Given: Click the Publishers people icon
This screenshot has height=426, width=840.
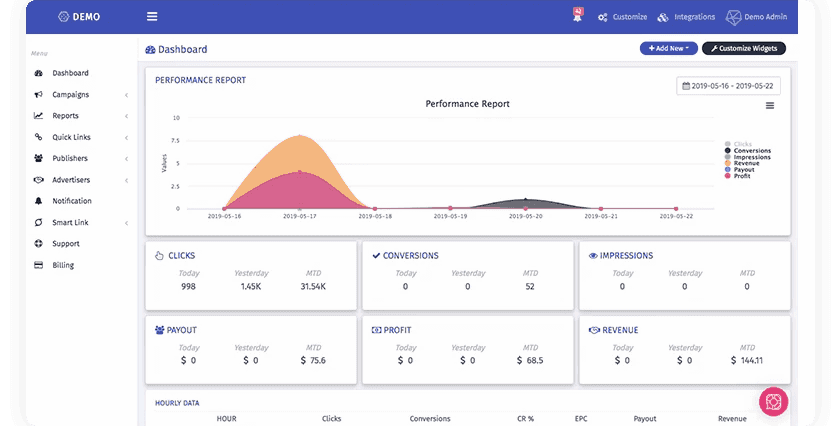Looking at the screenshot, I should 39,158.
